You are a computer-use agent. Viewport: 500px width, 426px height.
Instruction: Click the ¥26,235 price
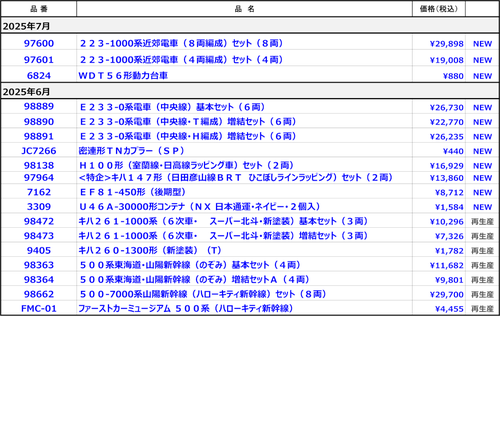coord(447,137)
